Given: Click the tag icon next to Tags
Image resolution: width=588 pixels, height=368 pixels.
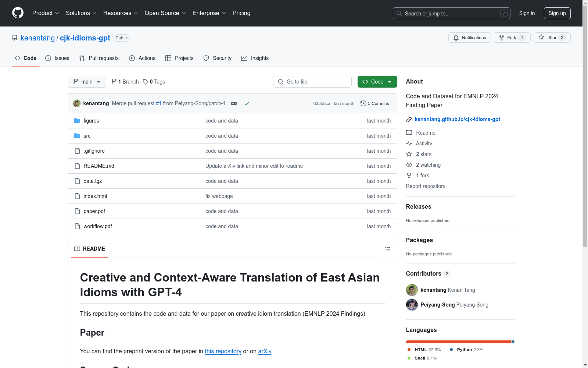Looking at the screenshot, I should point(146,82).
